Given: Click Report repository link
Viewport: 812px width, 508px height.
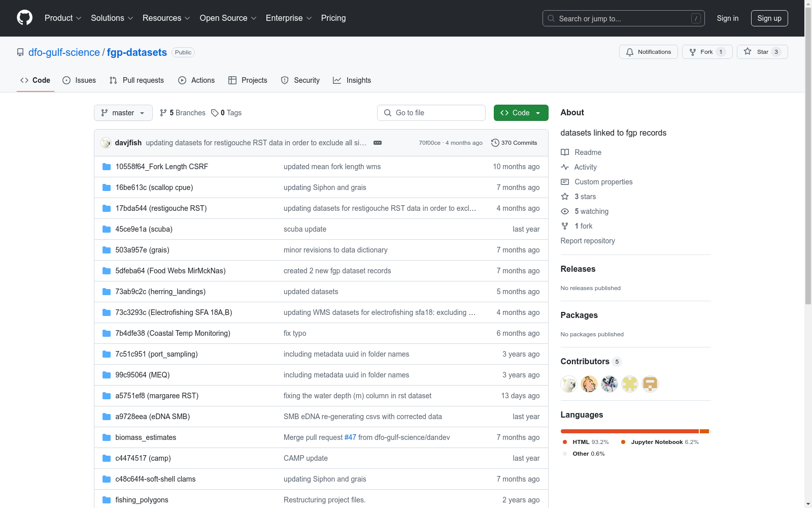Looking at the screenshot, I should point(588,241).
